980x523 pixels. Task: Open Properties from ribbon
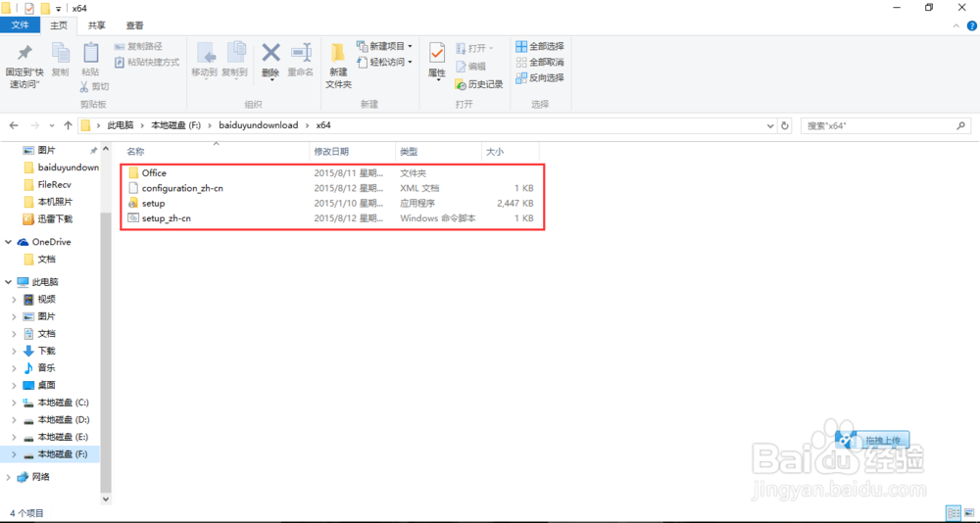pos(436,62)
